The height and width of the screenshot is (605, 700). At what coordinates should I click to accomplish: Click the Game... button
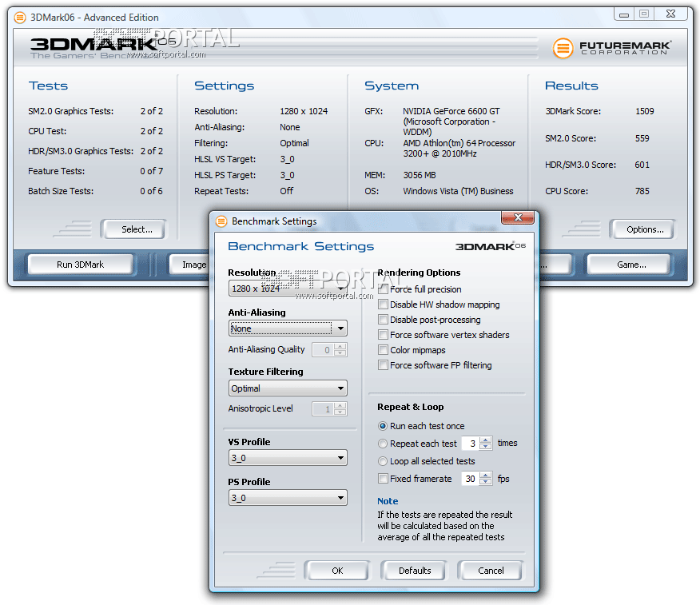[630, 265]
